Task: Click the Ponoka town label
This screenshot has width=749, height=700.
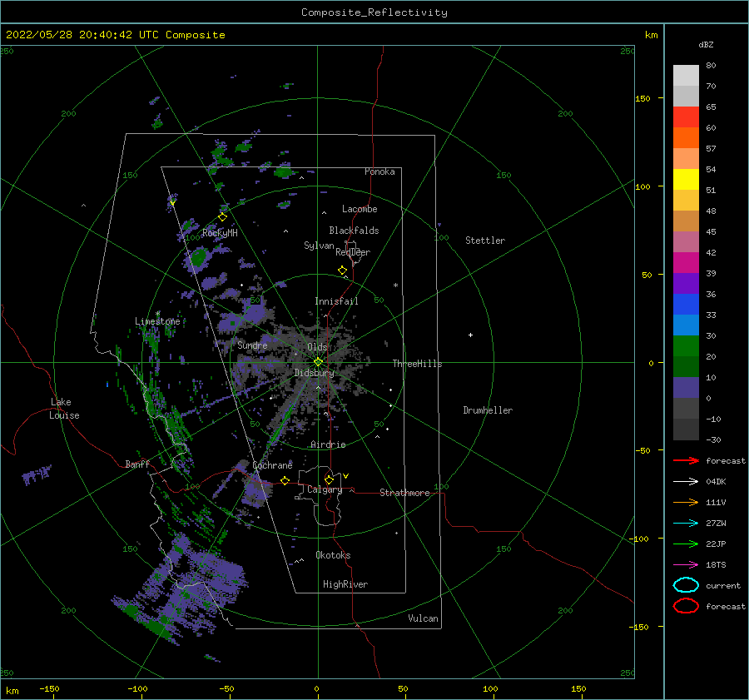Action: (x=379, y=171)
